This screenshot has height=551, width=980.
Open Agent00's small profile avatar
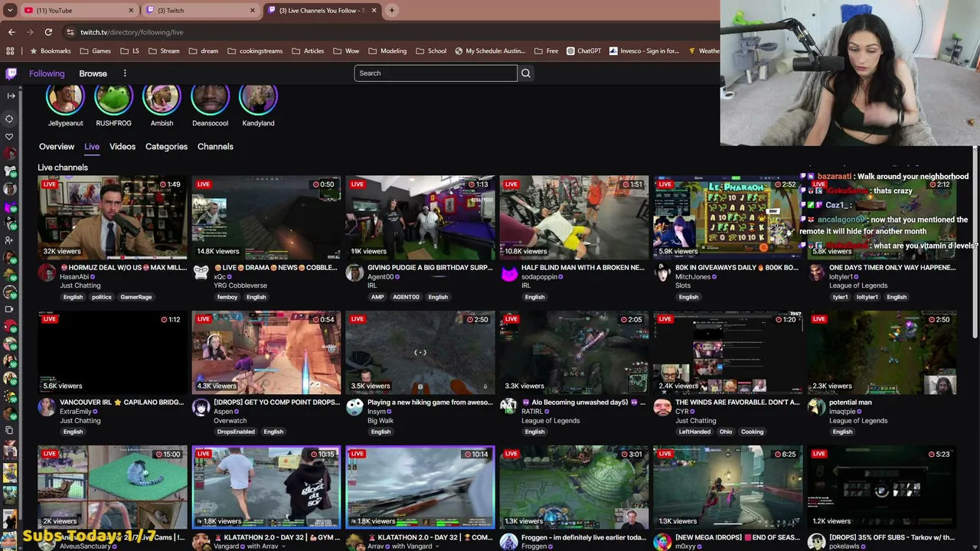tap(354, 274)
